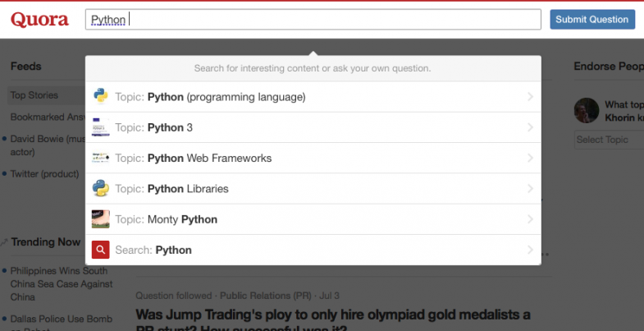The image size is (644, 331).
Task: Choose Topic: Python Web Frameworks suggestion
Action: 313,158
